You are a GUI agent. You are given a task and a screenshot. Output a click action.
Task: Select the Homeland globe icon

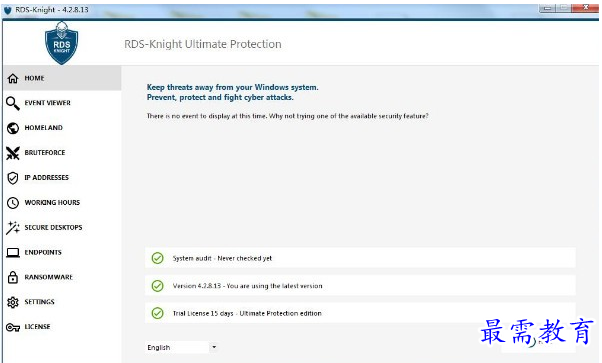click(13, 128)
